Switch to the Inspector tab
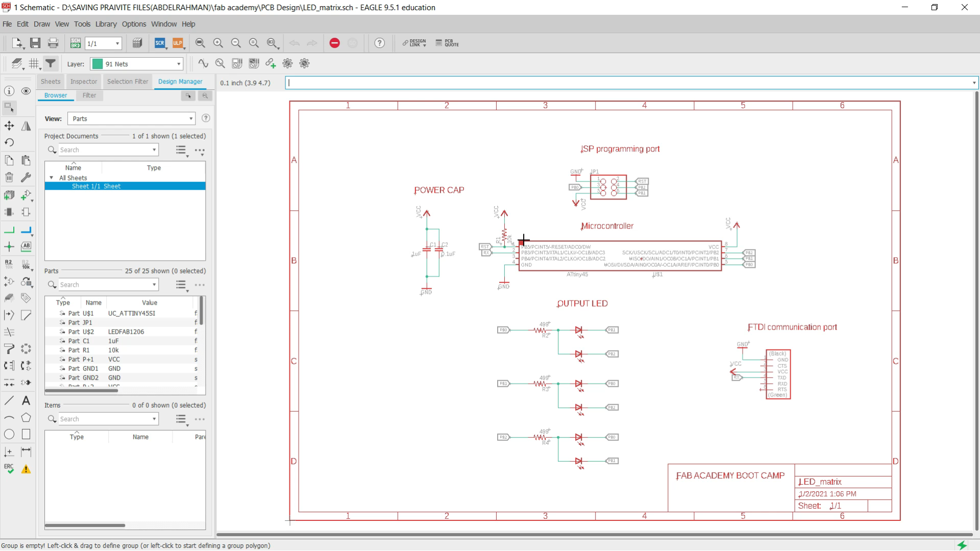 click(83, 82)
